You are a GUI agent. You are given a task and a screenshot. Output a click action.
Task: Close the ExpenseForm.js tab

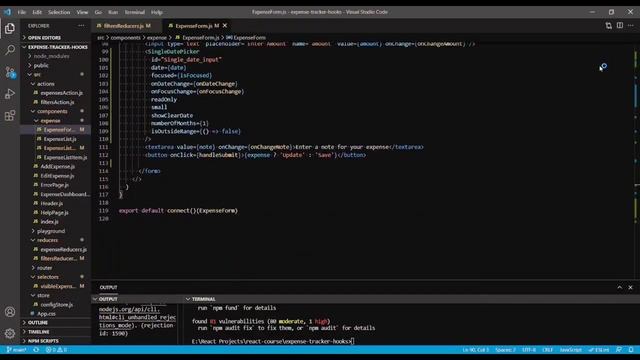224,26
